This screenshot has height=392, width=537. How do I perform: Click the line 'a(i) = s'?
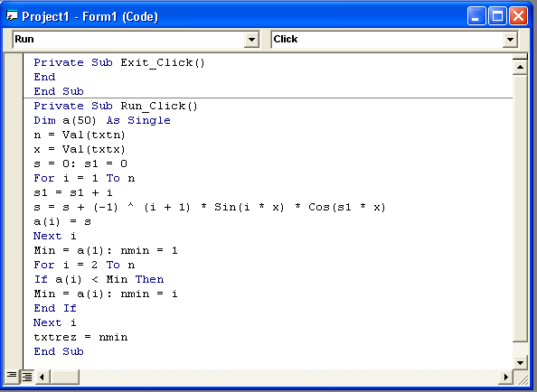tap(62, 221)
